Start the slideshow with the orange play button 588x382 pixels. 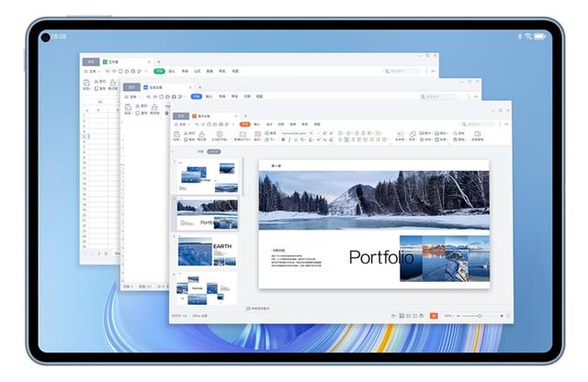point(434,316)
